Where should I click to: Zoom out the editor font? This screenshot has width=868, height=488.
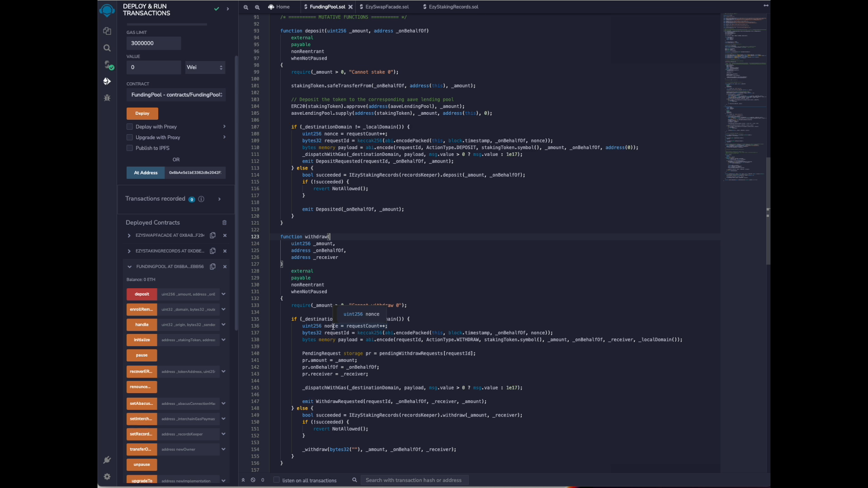tap(246, 7)
